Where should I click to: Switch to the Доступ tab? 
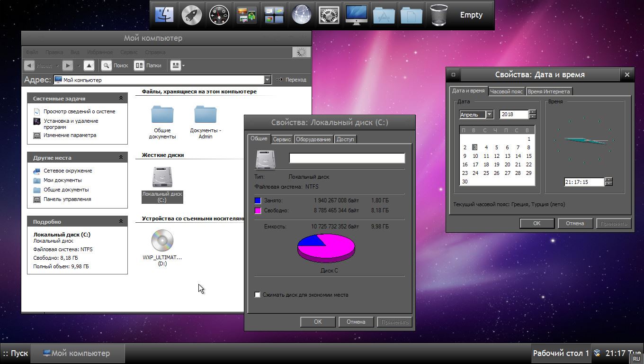(x=345, y=139)
